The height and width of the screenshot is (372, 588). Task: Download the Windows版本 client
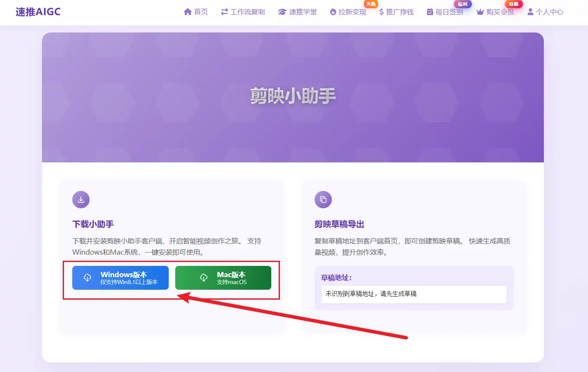tap(120, 278)
